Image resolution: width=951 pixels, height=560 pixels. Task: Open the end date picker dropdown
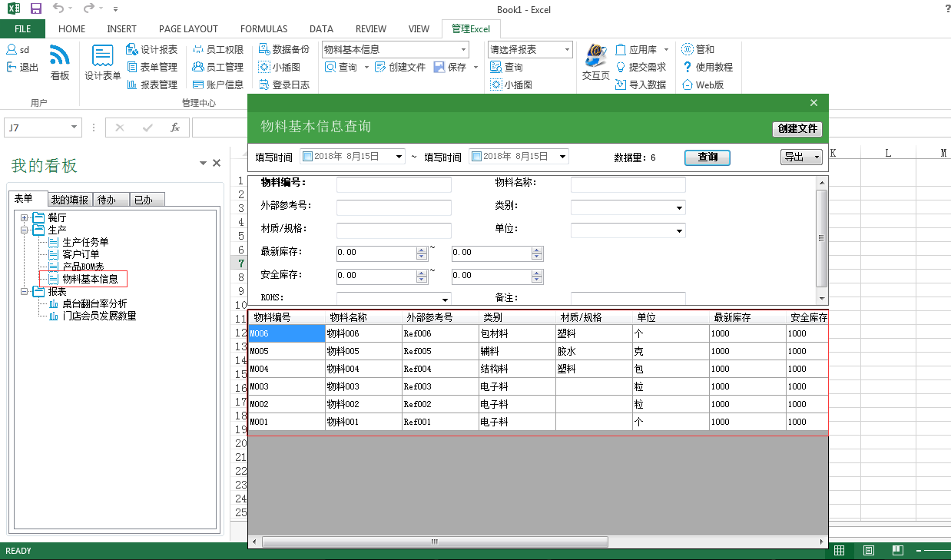point(563,157)
